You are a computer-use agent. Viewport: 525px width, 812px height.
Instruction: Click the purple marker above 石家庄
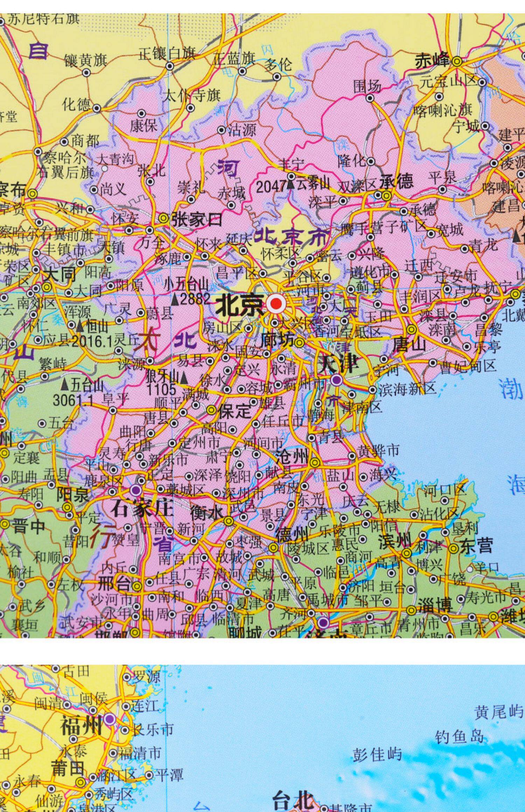coord(136,489)
